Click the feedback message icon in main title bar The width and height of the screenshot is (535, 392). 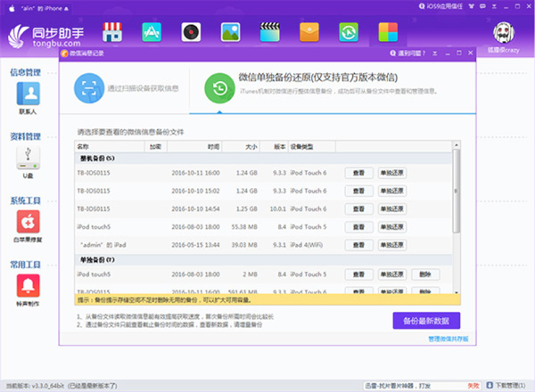pyautogui.click(x=482, y=6)
